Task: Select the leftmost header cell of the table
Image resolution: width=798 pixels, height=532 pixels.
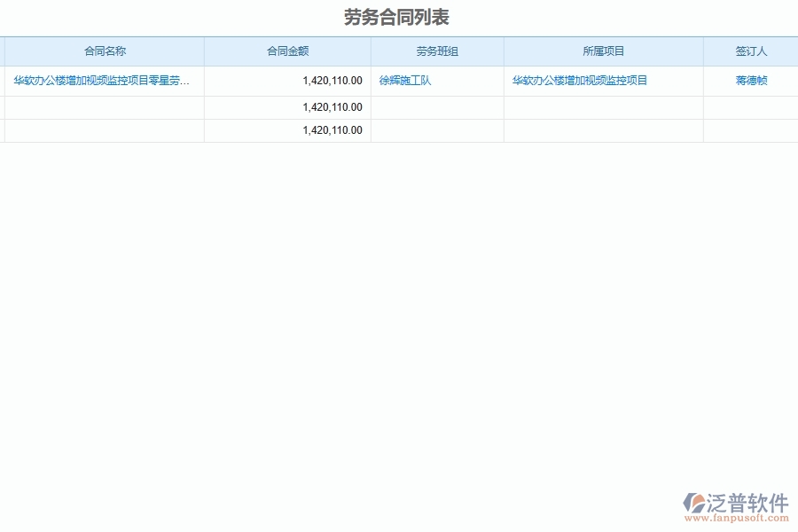Action: [x=104, y=51]
